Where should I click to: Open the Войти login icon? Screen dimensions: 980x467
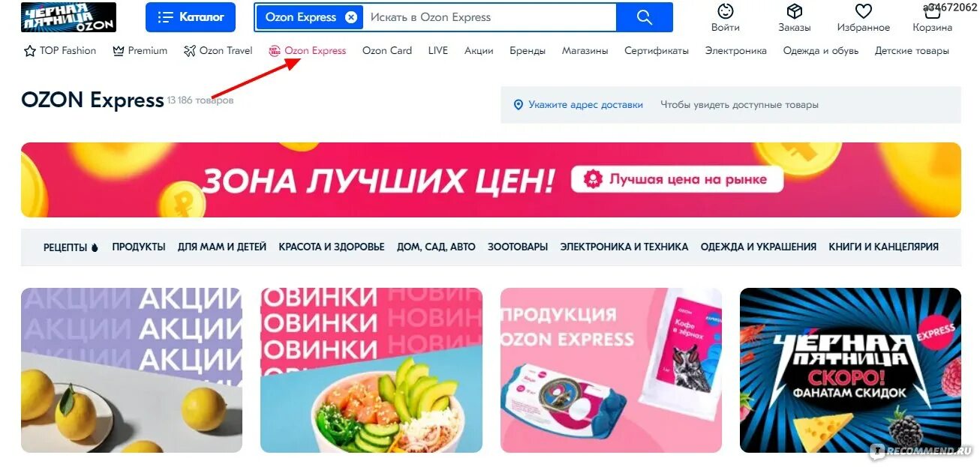pyautogui.click(x=726, y=12)
